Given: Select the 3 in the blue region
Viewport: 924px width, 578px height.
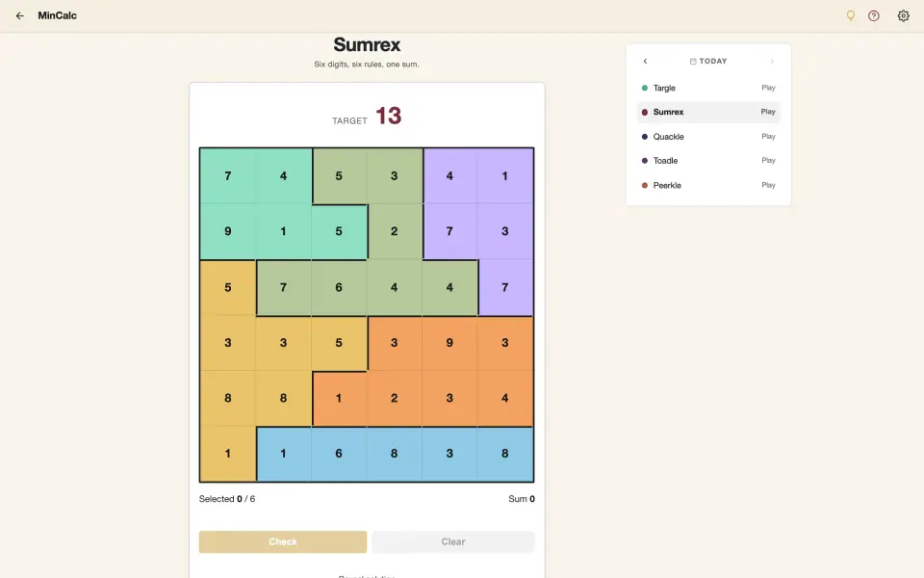Looking at the screenshot, I should point(449,454).
